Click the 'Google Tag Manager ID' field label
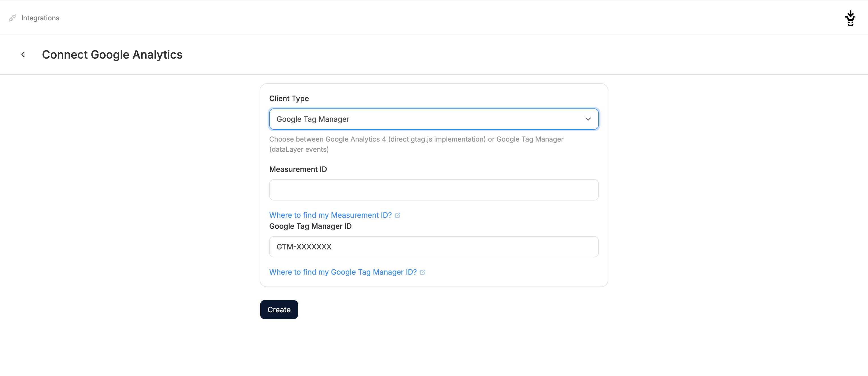 click(x=310, y=226)
